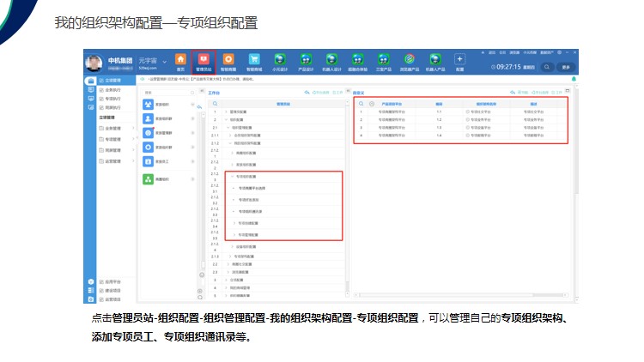Click the 管理员站 toolbar icon
The height and width of the screenshot is (362, 644).
(204, 61)
